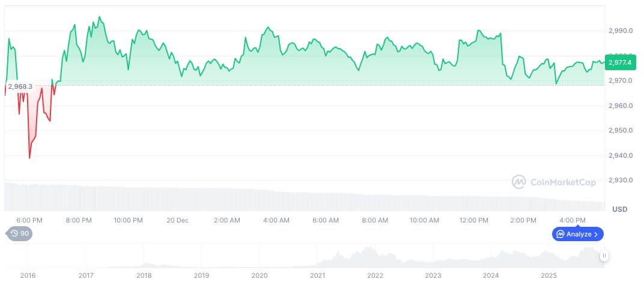The width and height of the screenshot is (644, 282).
Task: Jump to 2021 on the overview timeline
Action: (317, 275)
